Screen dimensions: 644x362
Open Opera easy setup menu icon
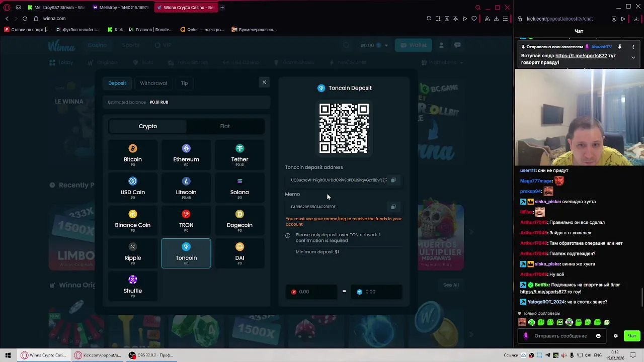(x=505, y=19)
